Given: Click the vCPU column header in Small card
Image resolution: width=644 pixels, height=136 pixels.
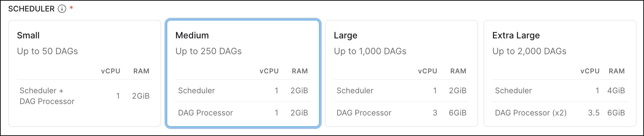Looking at the screenshot, I should click(x=111, y=71).
